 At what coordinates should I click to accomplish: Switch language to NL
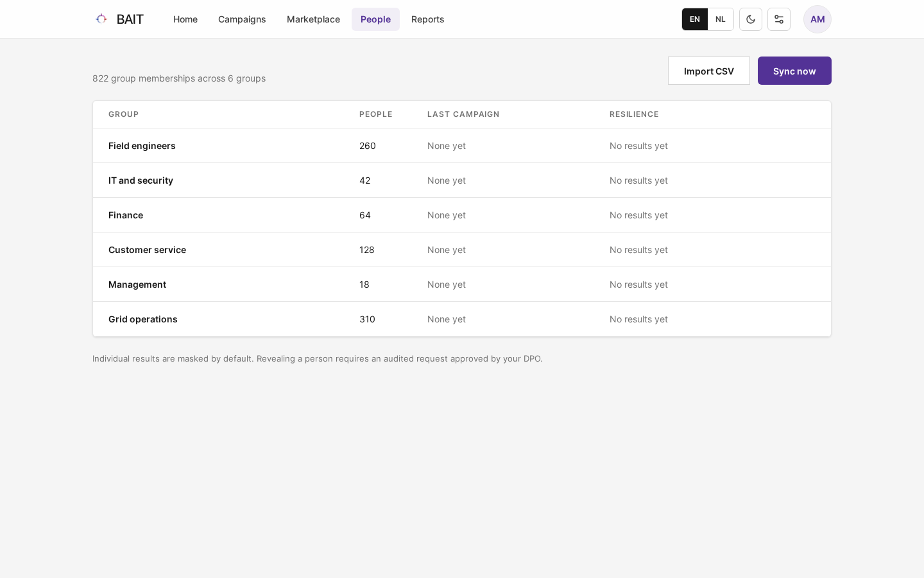click(x=721, y=19)
